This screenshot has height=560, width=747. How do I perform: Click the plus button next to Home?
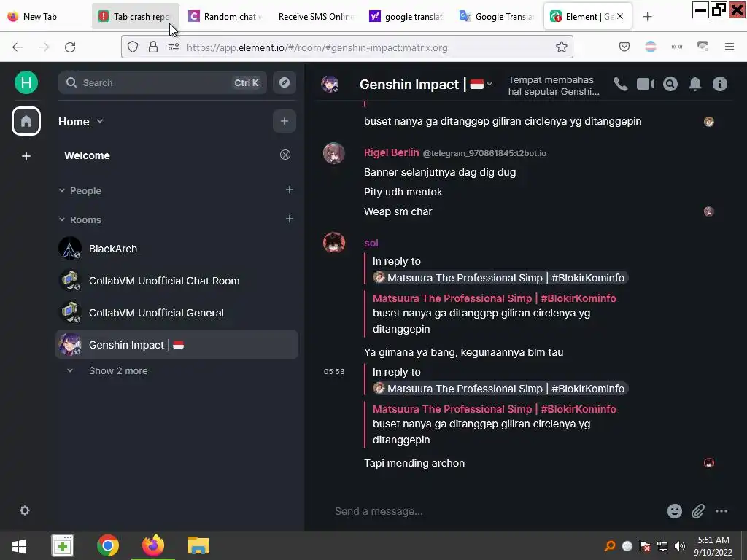pyautogui.click(x=285, y=121)
